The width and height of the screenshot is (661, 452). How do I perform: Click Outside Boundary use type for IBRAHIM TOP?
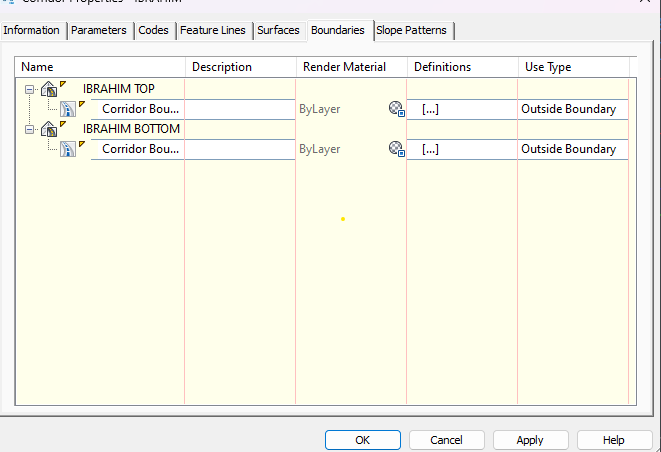click(573, 109)
